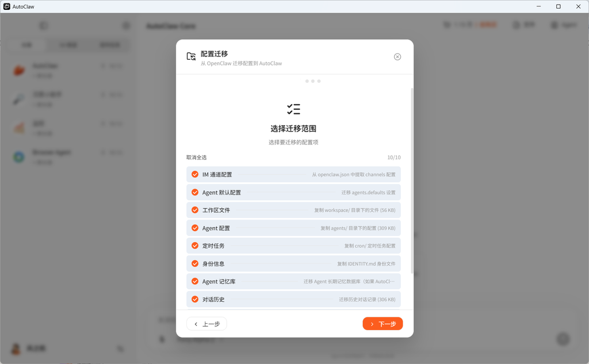Click the heading 选择迁移范围
589x364 pixels.
point(293,129)
